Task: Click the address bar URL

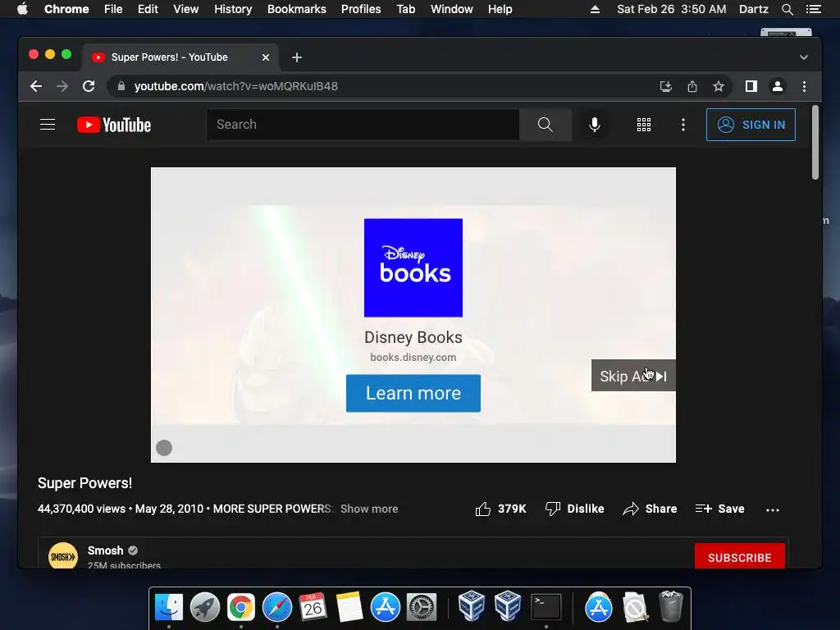Action: click(x=235, y=86)
